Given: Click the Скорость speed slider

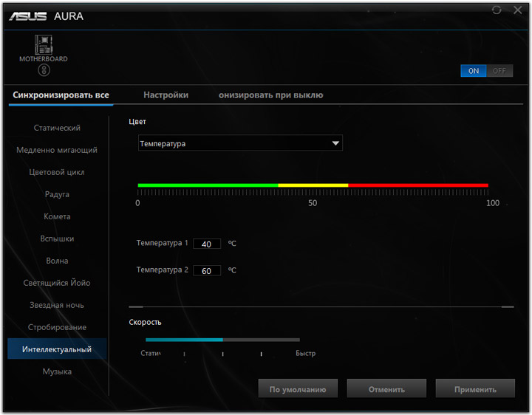Looking at the screenshot, I should click(x=222, y=340).
